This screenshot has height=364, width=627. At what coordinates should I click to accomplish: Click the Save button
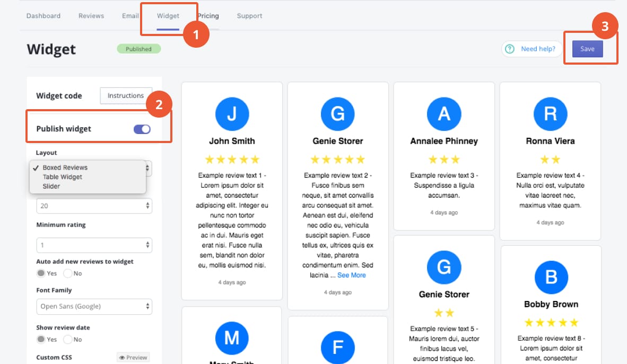coord(587,49)
